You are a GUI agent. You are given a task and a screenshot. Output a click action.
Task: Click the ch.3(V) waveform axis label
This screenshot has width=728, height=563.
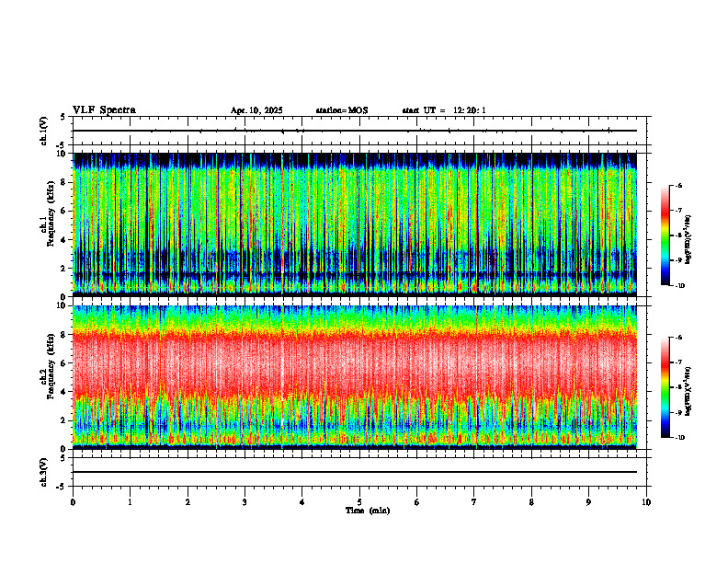44,472
